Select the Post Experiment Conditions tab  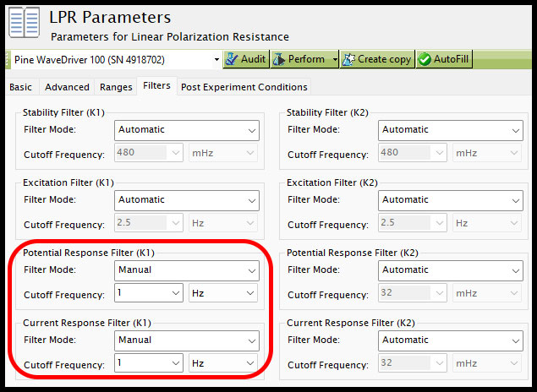pyautogui.click(x=244, y=87)
